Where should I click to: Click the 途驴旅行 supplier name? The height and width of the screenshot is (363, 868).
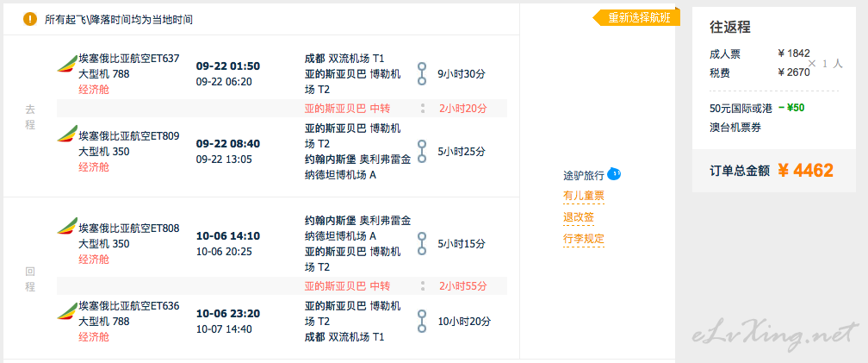584,176
